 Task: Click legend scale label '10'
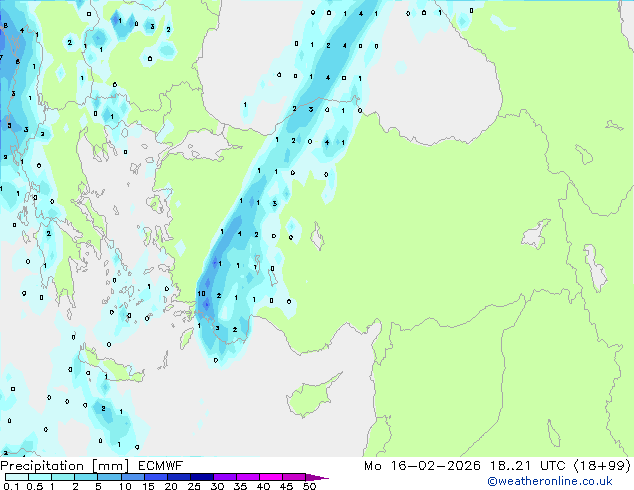point(125,486)
